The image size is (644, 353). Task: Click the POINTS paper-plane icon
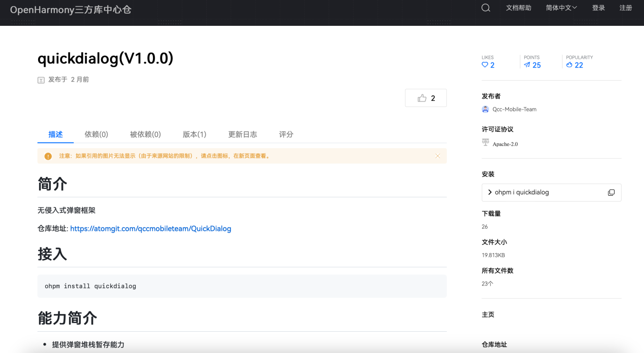click(x=526, y=65)
